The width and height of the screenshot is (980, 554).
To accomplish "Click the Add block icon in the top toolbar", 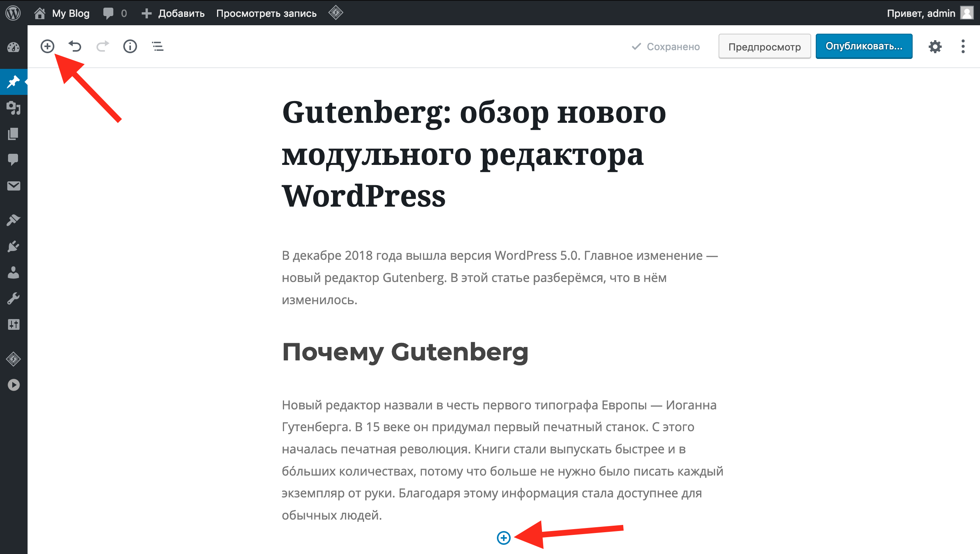I will pos(47,46).
